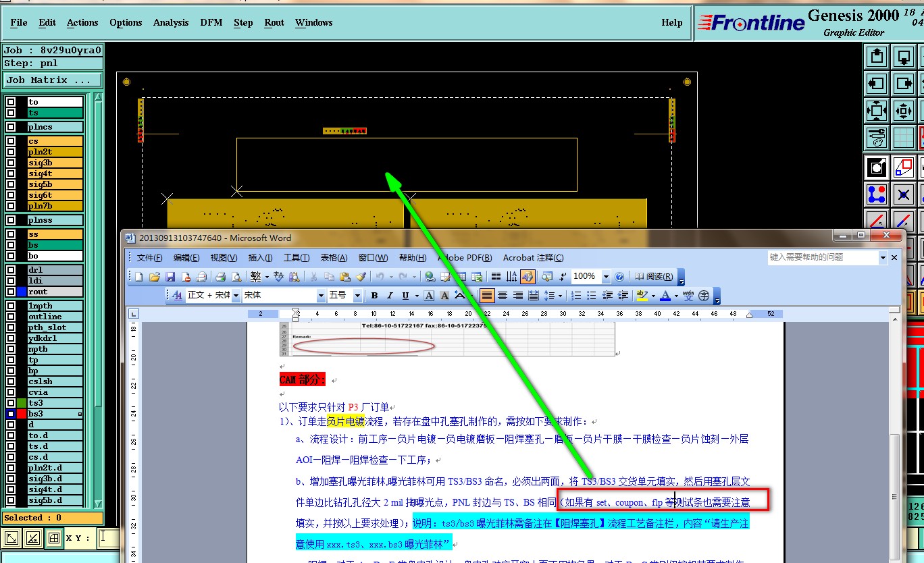Open the Genesis Rout menu
This screenshot has height=563, width=924.
[x=274, y=22]
